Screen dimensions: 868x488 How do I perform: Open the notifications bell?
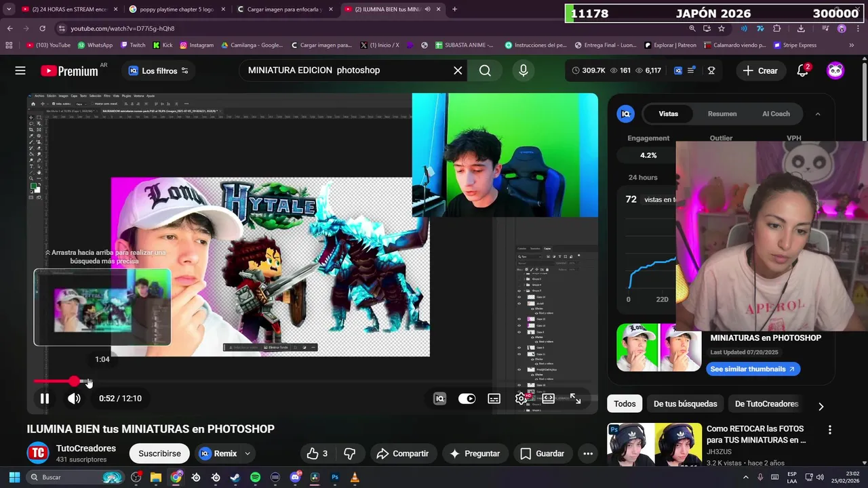click(802, 70)
